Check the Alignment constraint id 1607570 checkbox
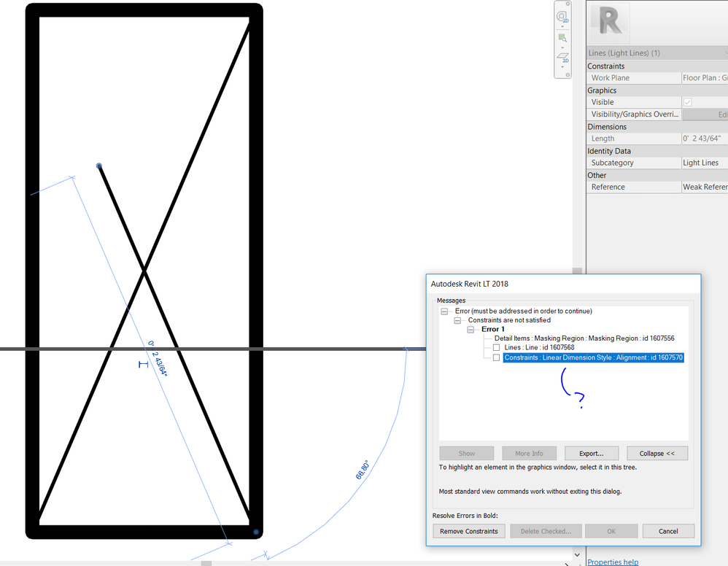 coord(496,357)
